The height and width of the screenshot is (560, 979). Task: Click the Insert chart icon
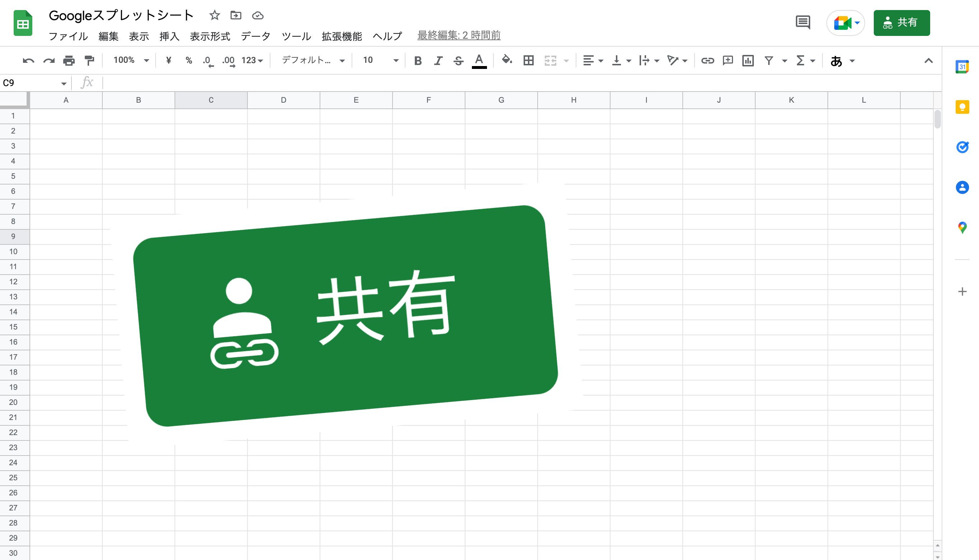(748, 60)
